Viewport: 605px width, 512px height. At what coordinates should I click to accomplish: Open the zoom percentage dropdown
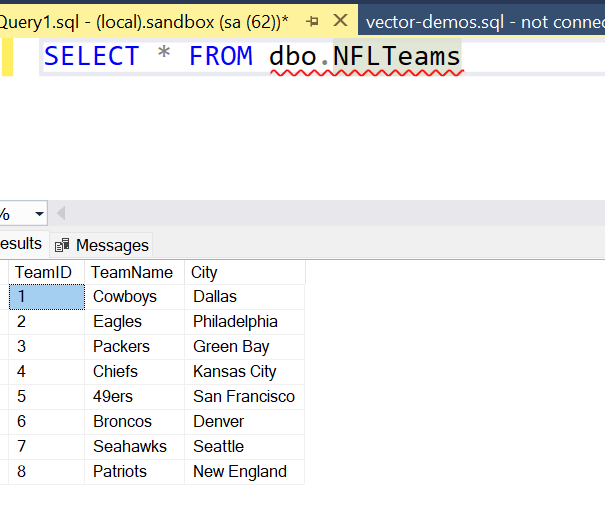39,213
